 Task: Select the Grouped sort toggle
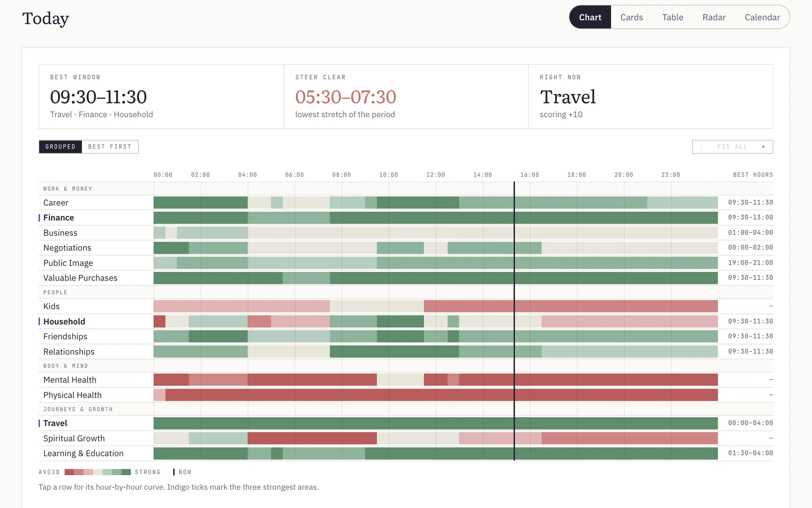[60, 147]
